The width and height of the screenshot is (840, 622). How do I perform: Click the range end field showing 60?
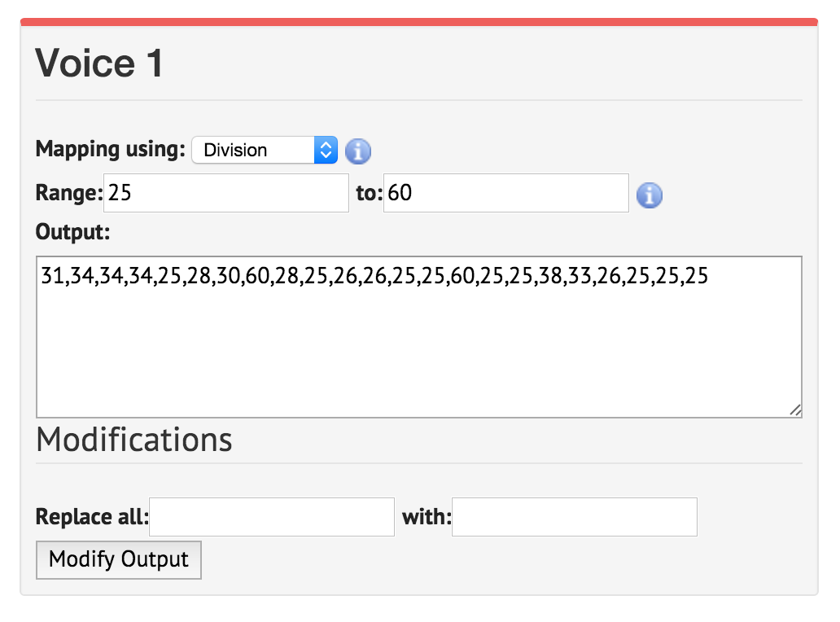click(505, 192)
